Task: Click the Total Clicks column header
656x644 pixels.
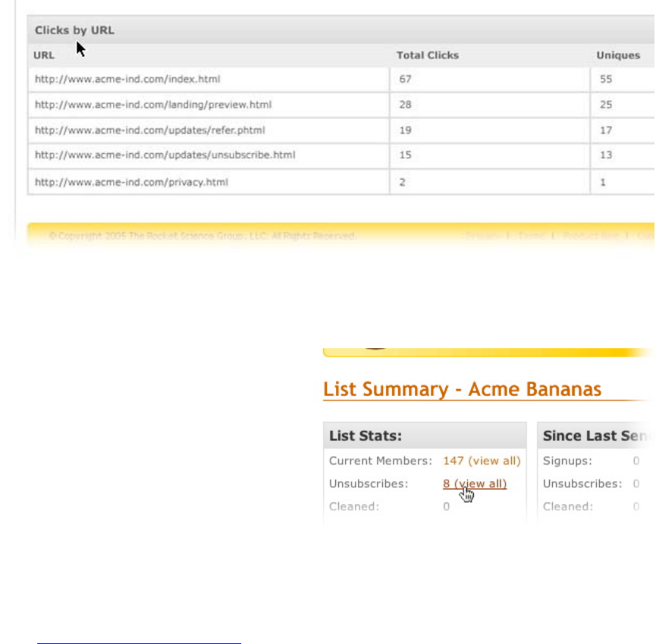Action: (428, 55)
